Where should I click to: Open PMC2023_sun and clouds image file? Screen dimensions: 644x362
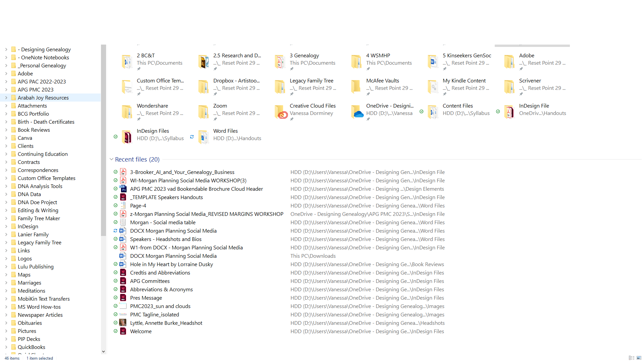[x=160, y=306]
